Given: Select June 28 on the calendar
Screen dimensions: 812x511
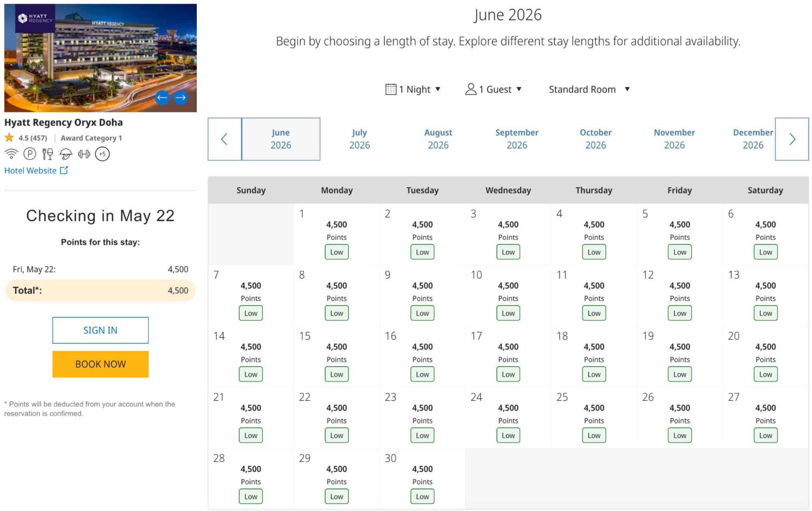Looking at the screenshot, I should [x=251, y=478].
